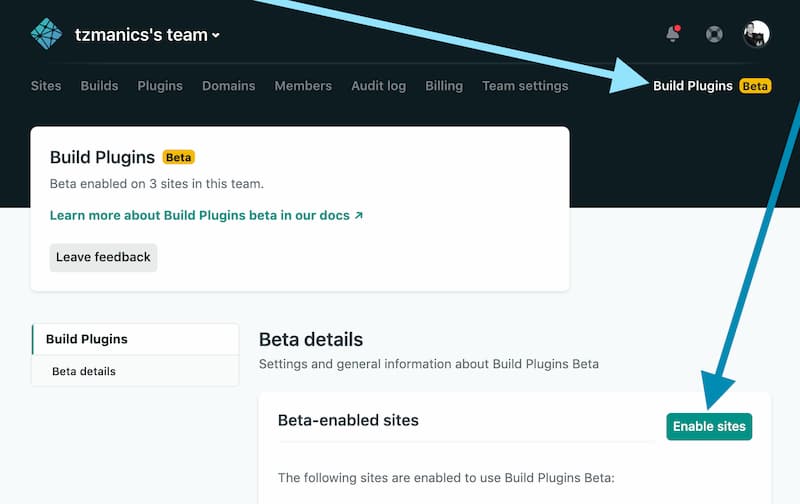
Task: Choose Beta details in the sidebar
Action: pyautogui.click(x=84, y=371)
